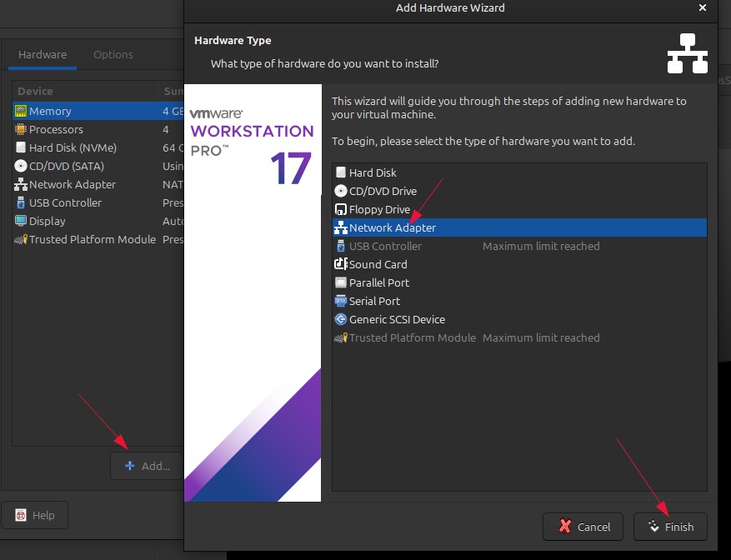The width and height of the screenshot is (731, 560).
Task: Select the CD/DVD Drive disc icon
Action: click(340, 191)
